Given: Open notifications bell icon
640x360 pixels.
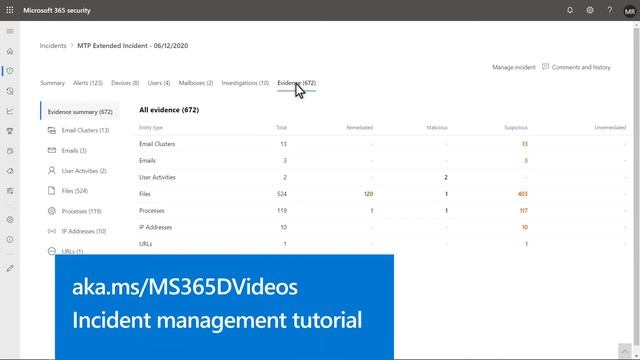Looking at the screenshot, I should (x=570, y=10).
